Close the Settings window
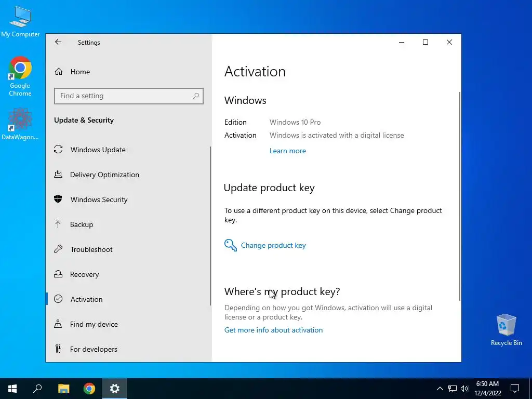Image resolution: width=532 pixels, height=399 pixels. coord(449,42)
